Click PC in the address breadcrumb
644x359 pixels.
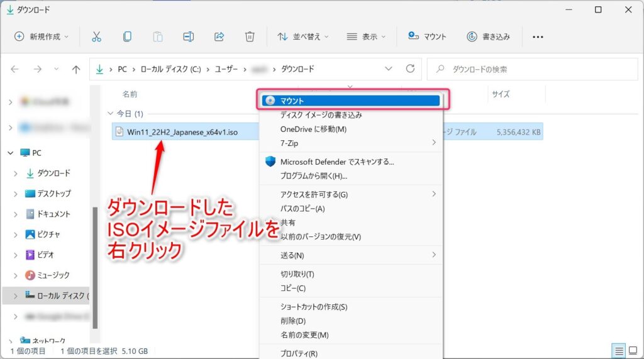click(x=123, y=69)
